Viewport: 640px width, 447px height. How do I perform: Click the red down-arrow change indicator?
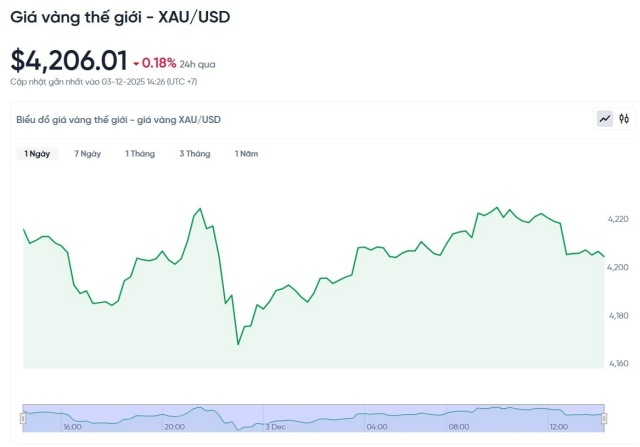click(136, 63)
